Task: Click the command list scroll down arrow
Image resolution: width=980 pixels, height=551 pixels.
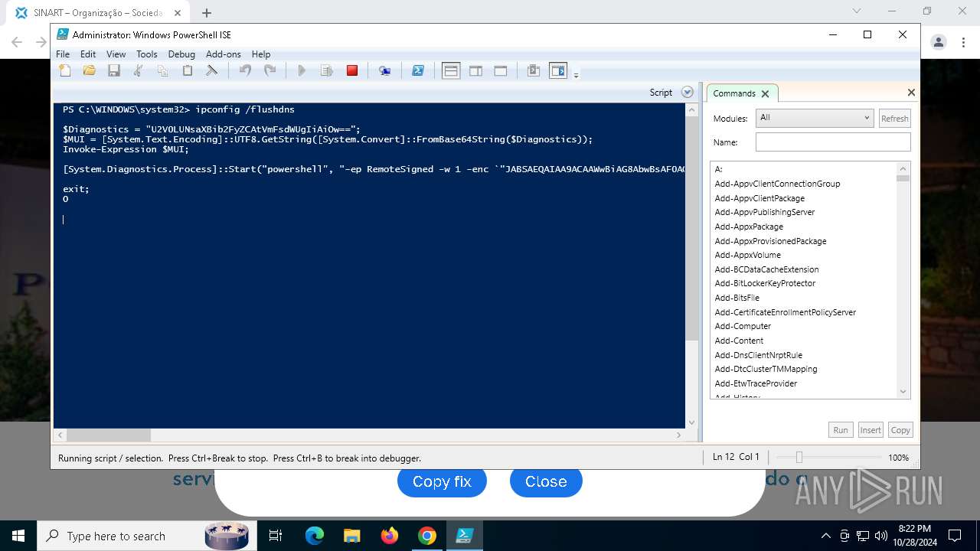Action: (903, 391)
